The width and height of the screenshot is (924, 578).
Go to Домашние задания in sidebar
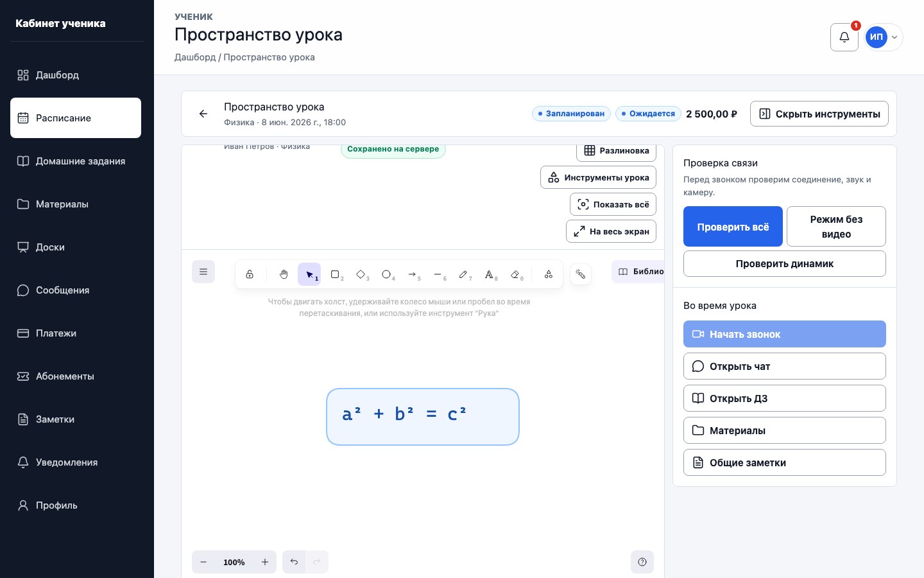point(76,161)
